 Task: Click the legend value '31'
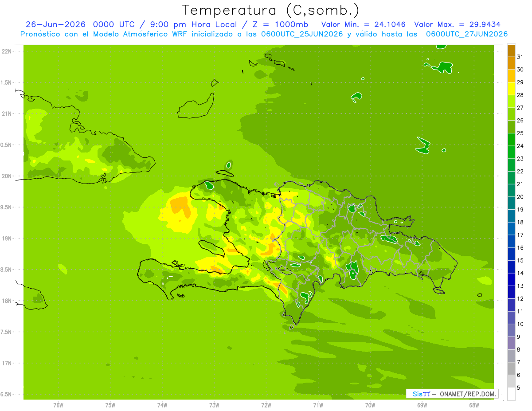coord(520,57)
